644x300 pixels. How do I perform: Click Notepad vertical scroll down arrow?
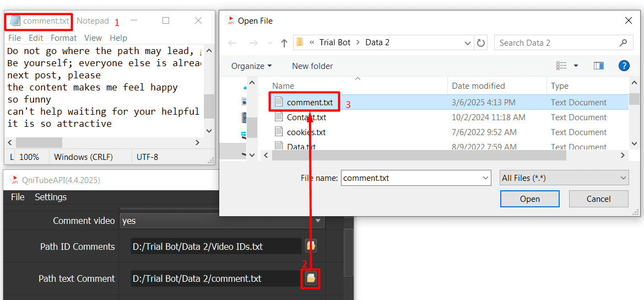pos(209,131)
